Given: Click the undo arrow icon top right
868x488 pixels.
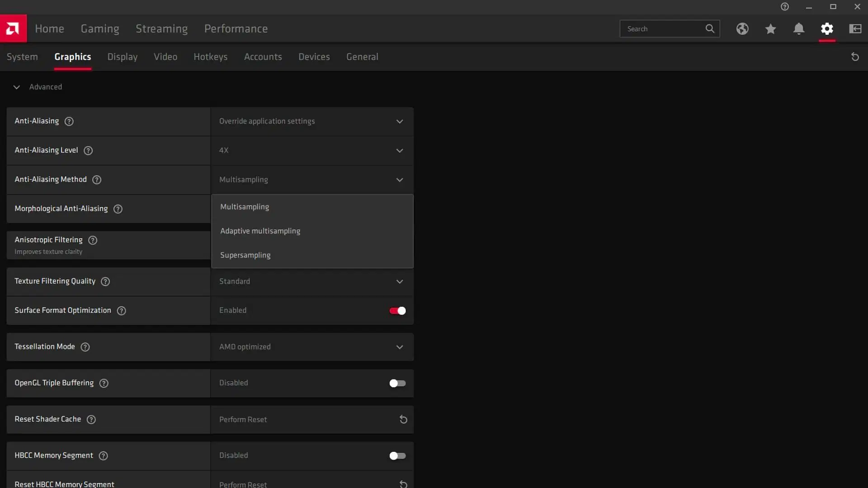Looking at the screenshot, I should coord(855,56).
